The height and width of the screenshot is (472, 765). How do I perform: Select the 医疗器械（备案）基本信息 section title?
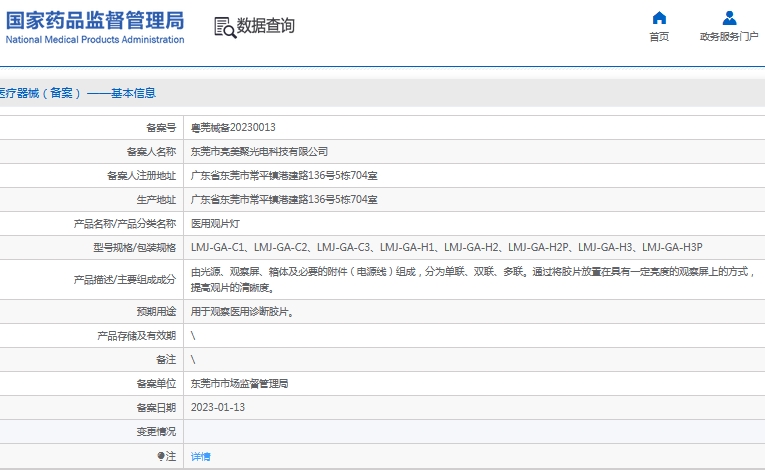[x=77, y=93]
